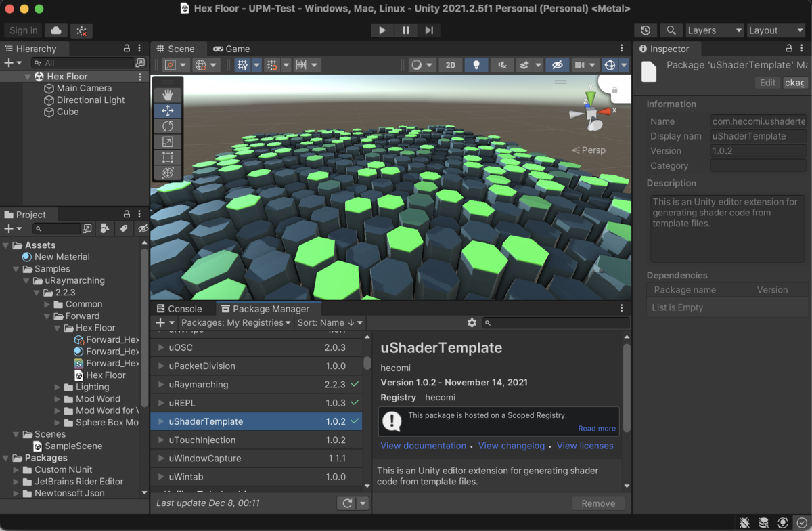Click the Step frame button
This screenshot has width=812, height=531.
tap(429, 30)
